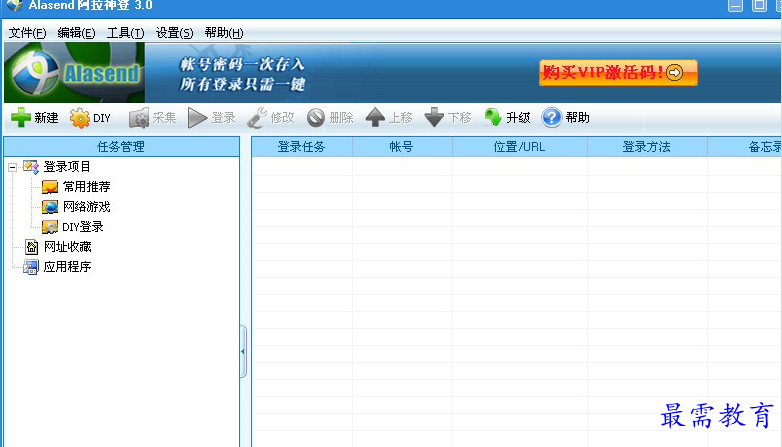This screenshot has height=447, width=782.
Task: Click the 采集 collect toolbar icon
Action: [x=139, y=118]
